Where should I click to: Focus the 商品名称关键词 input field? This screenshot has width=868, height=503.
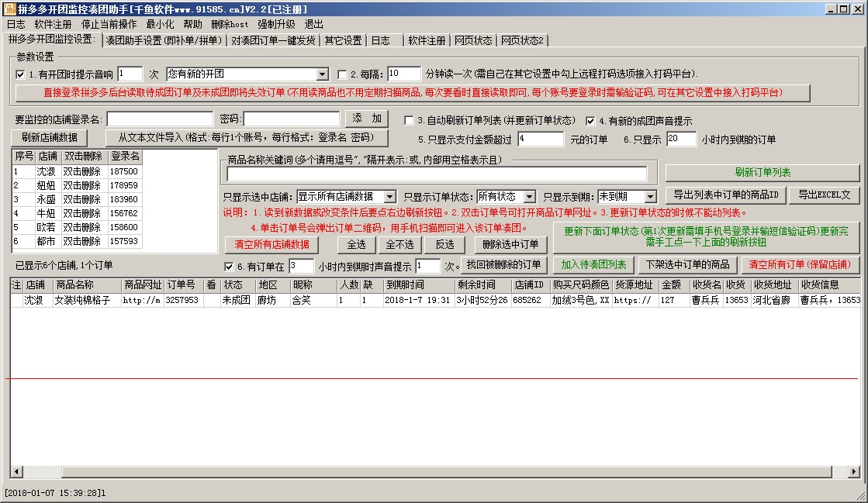point(437,174)
